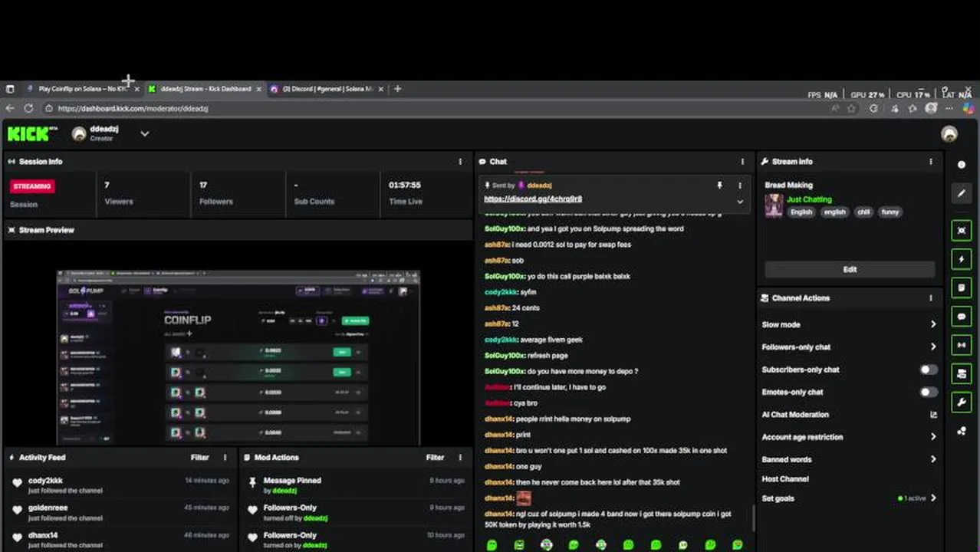The image size is (980, 552).
Task: Toggle Subscribers-only chat switch
Action: [928, 370]
